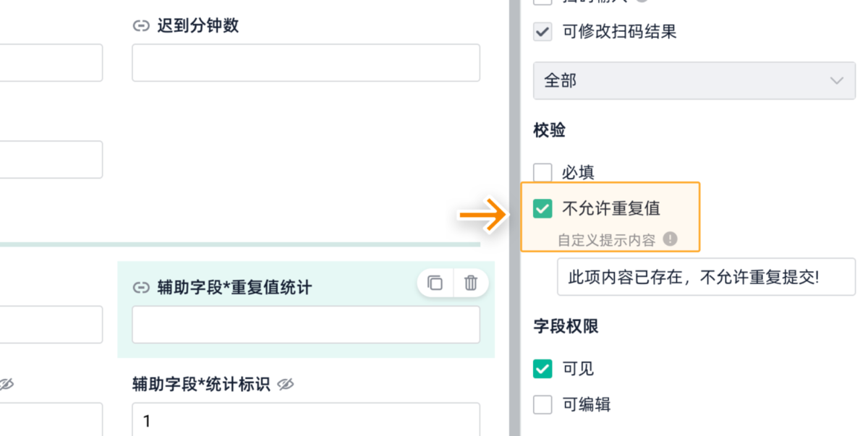The width and height of the screenshot is (868, 436).
Task: Toggle the 不允许重复值 checkbox
Action: (x=542, y=209)
